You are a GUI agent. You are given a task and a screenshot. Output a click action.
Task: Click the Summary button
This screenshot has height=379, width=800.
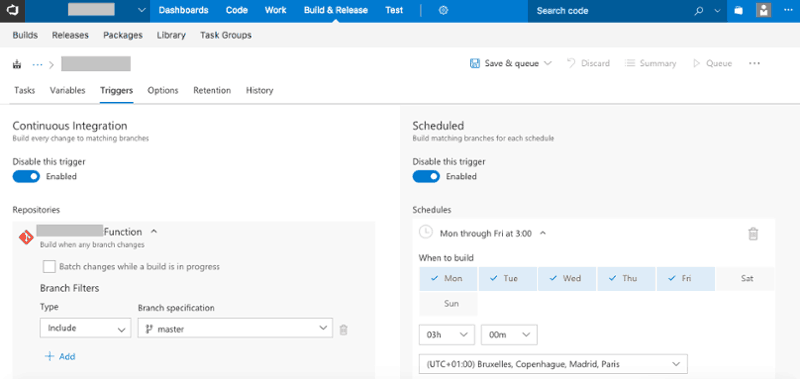pyautogui.click(x=651, y=64)
